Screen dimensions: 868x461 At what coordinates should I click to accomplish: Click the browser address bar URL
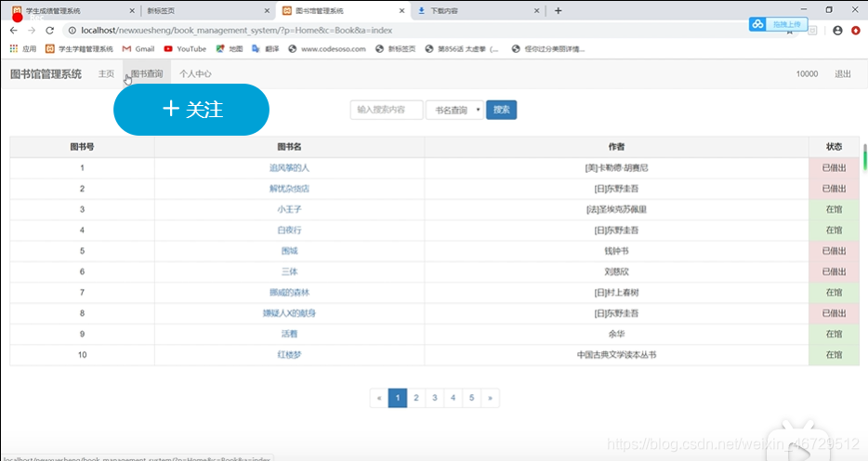point(237,31)
